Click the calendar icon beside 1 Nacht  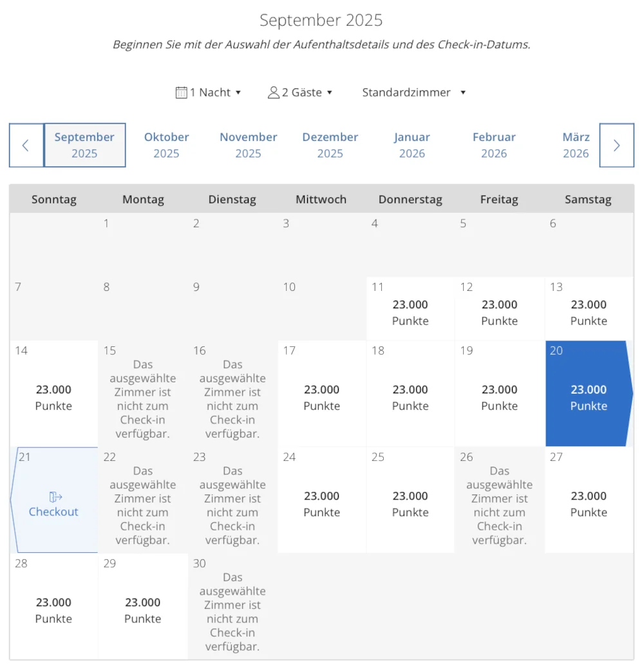(x=182, y=93)
